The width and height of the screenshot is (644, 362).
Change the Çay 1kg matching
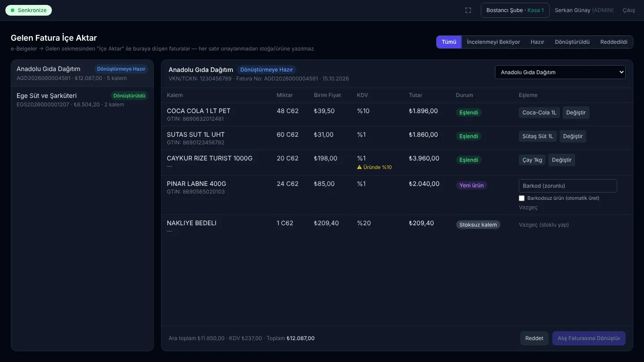[x=562, y=160]
